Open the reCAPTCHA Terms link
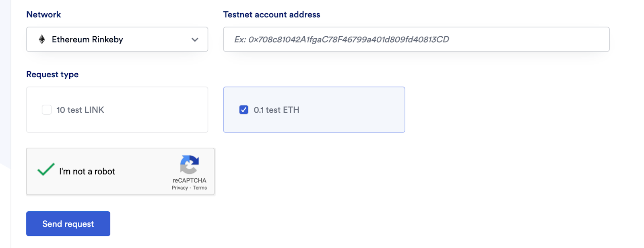 tap(200, 188)
